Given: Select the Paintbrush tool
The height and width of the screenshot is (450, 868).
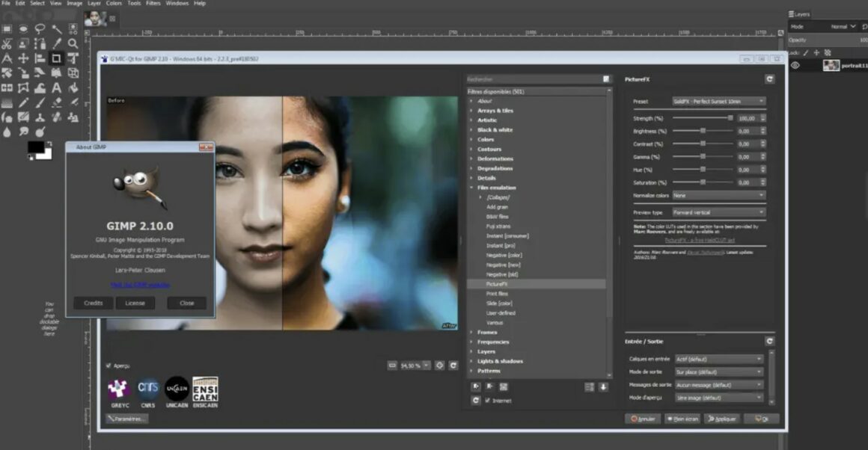Looking at the screenshot, I should (40, 103).
